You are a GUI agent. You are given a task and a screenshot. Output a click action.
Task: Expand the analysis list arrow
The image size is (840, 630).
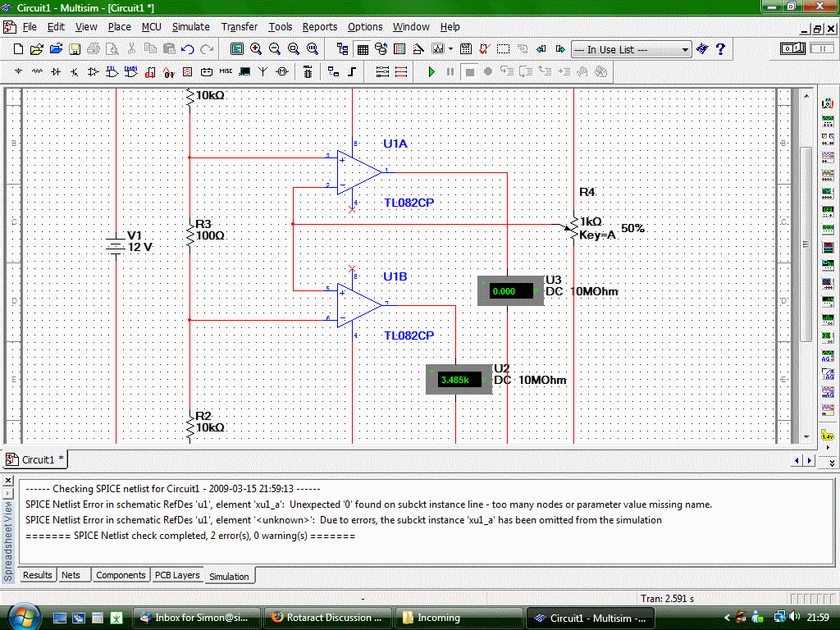tap(450, 49)
